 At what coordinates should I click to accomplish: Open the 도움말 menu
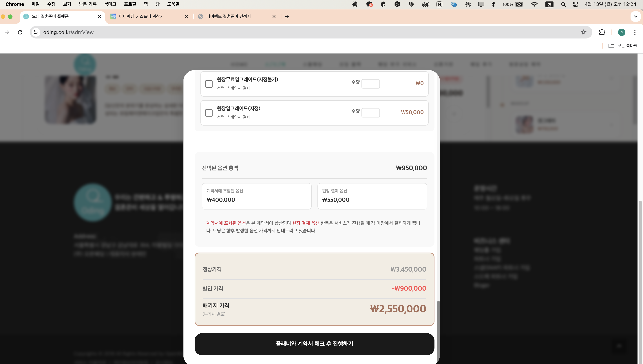173,4
